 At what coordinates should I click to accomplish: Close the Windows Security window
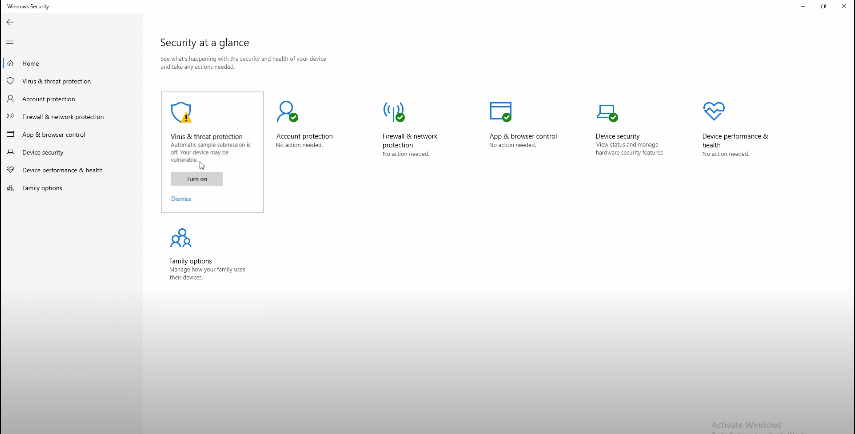pos(844,6)
